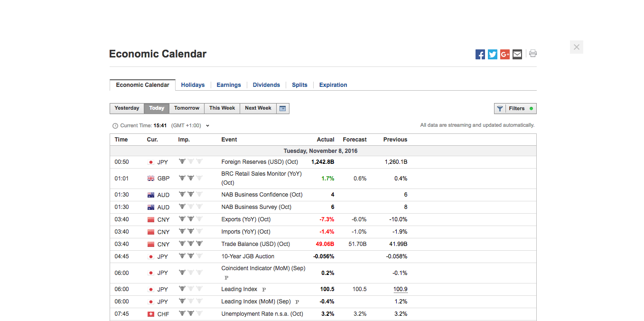The height and width of the screenshot is (321, 644).
Task: Toggle importance bulls for NAB Business Confidence
Action: tap(190, 194)
